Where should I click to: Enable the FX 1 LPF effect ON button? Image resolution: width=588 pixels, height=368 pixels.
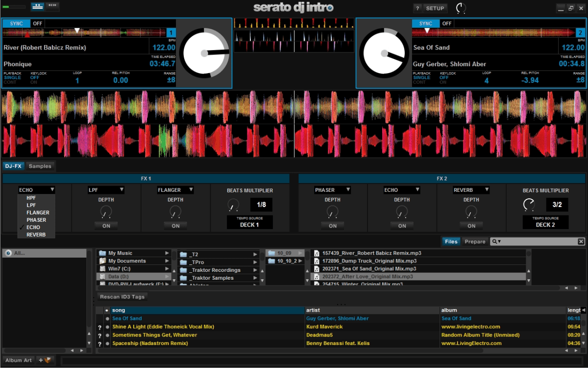[106, 226]
